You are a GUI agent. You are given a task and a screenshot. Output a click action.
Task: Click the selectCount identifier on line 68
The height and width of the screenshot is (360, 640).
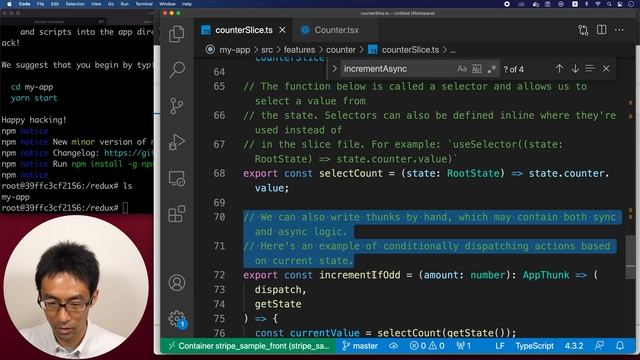coord(351,173)
